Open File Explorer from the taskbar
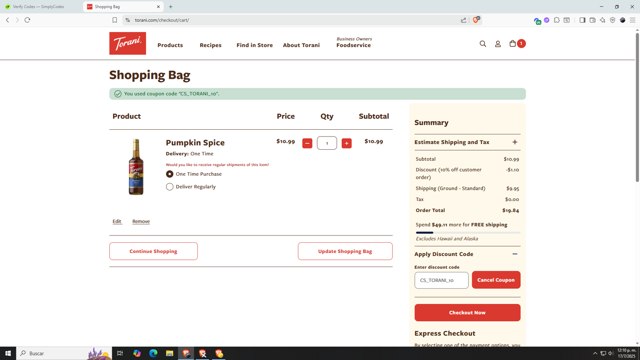The height and width of the screenshot is (360, 640). pos(169,353)
